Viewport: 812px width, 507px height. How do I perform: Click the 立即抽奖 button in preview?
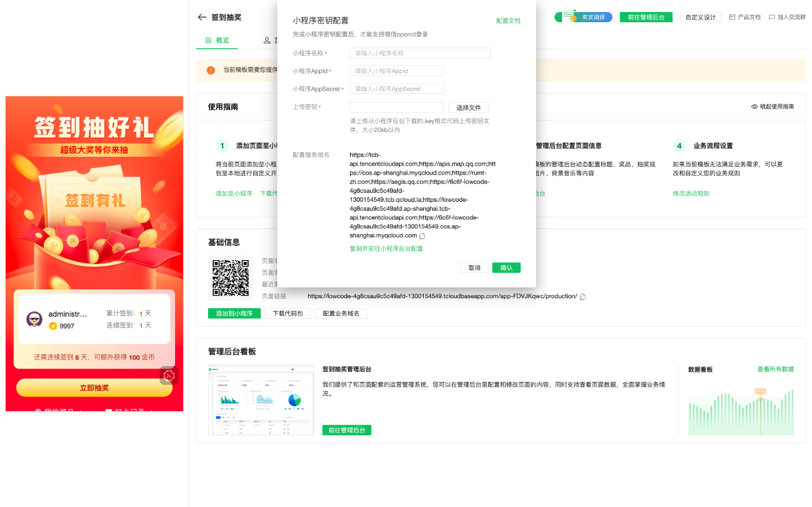pyautogui.click(x=95, y=388)
